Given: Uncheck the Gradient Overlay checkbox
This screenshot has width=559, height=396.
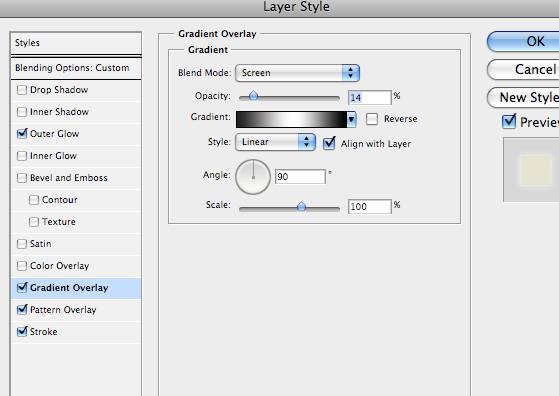Looking at the screenshot, I should tap(22, 287).
